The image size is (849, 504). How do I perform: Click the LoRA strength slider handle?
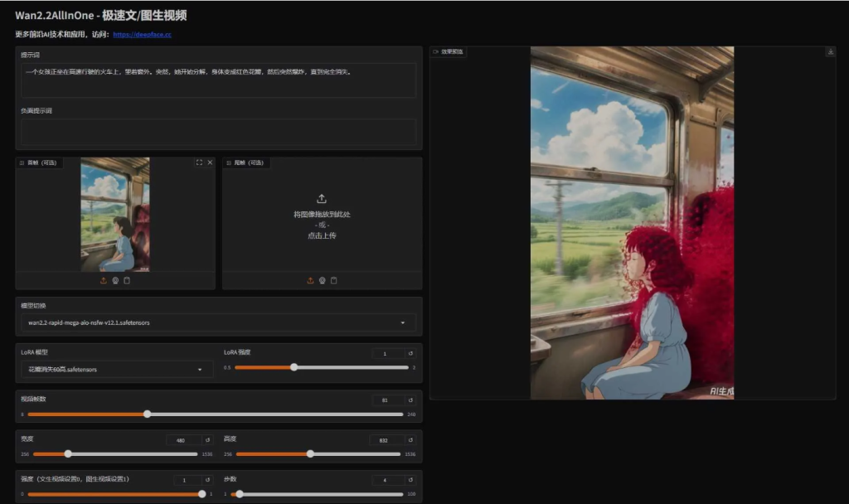click(294, 367)
